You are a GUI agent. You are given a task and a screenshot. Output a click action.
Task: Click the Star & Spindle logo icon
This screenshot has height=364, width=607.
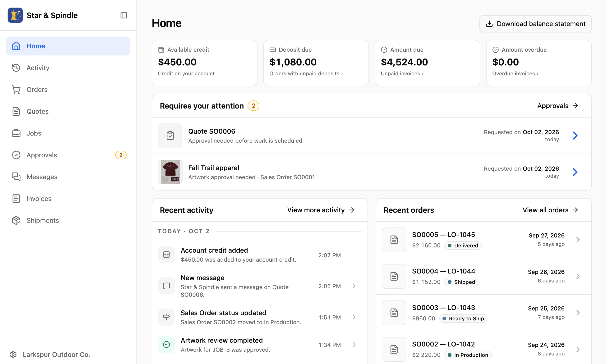(x=15, y=15)
